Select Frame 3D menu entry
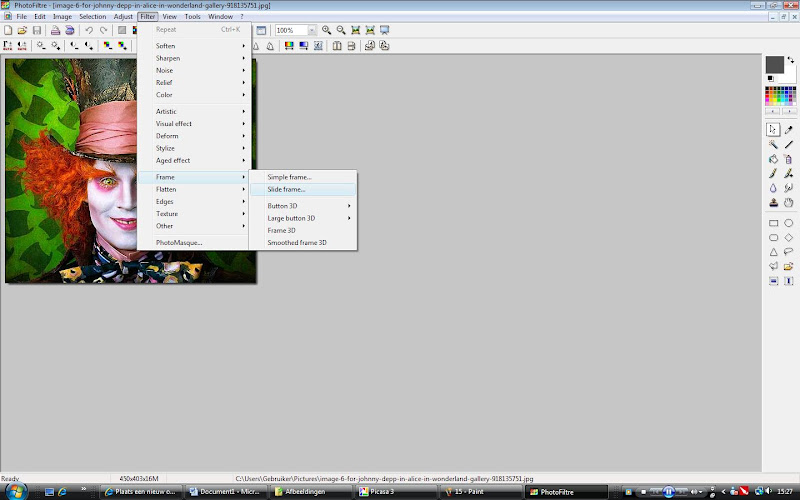This screenshot has width=800, height=500. point(303,230)
